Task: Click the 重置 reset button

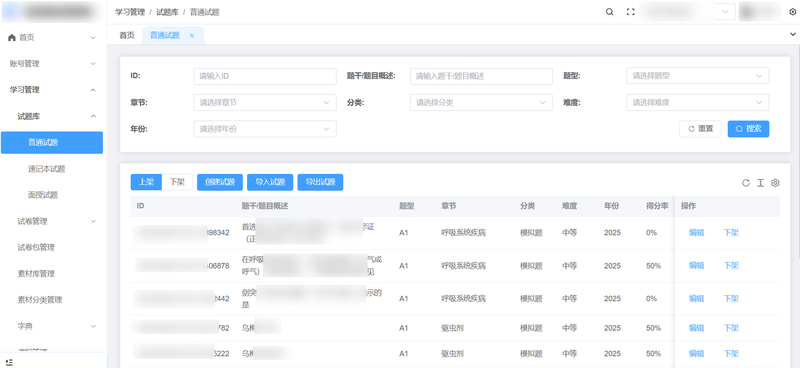Action: click(700, 129)
